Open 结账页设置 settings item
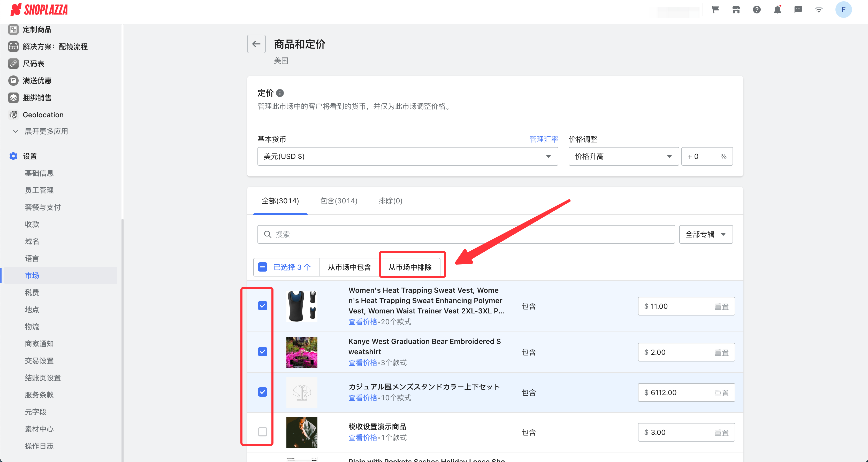Image resolution: width=868 pixels, height=462 pixels. [x=43, y=378]
